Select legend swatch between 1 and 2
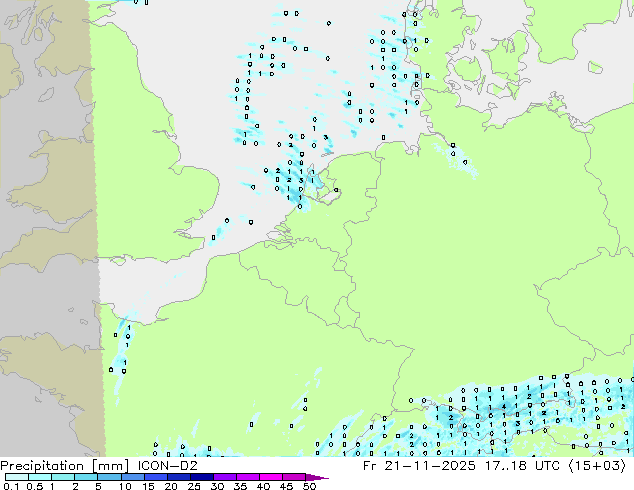This screenshot has height=490, width=634. click(x=63, y=477)
